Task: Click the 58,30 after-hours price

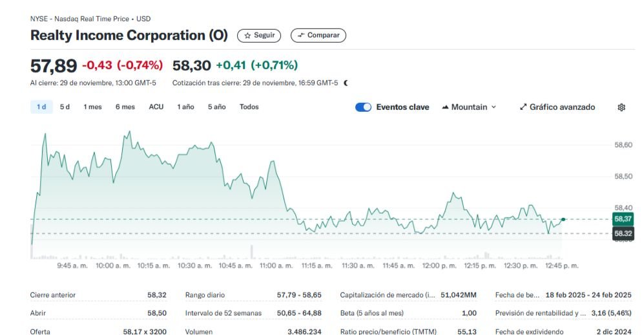Action: click(191, 65)
